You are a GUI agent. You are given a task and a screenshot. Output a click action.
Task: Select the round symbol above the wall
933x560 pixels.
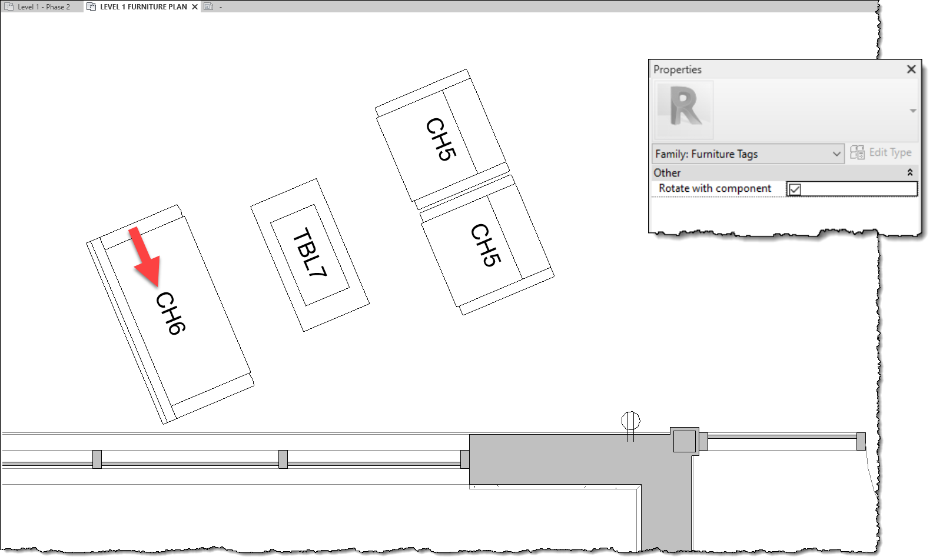pyautogui.click(x=630, y=421)
